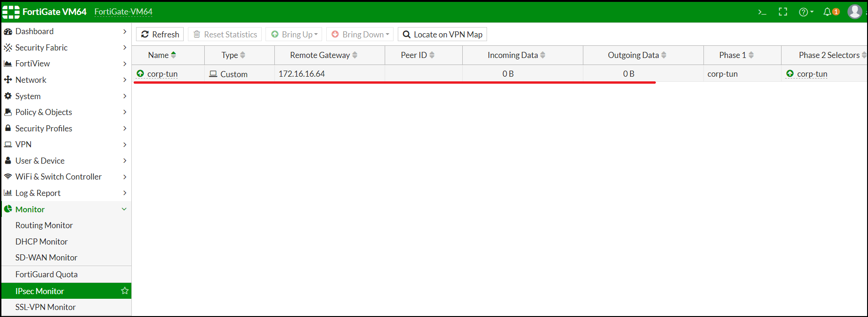Expand the Network chevron
The image size is (868, 317).
[125, 80]
